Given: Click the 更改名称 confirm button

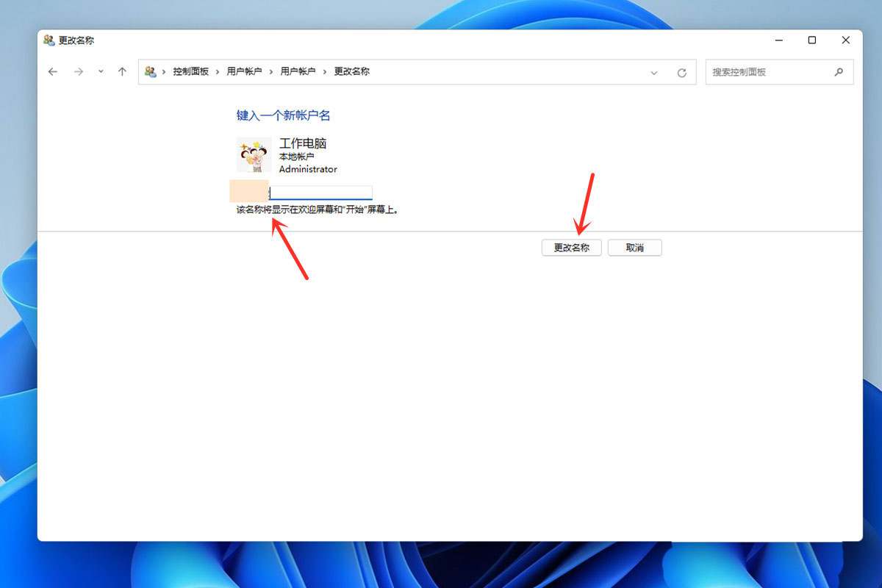Looking at the screenshot, I should pyautogui.click(x=571, y=247).
